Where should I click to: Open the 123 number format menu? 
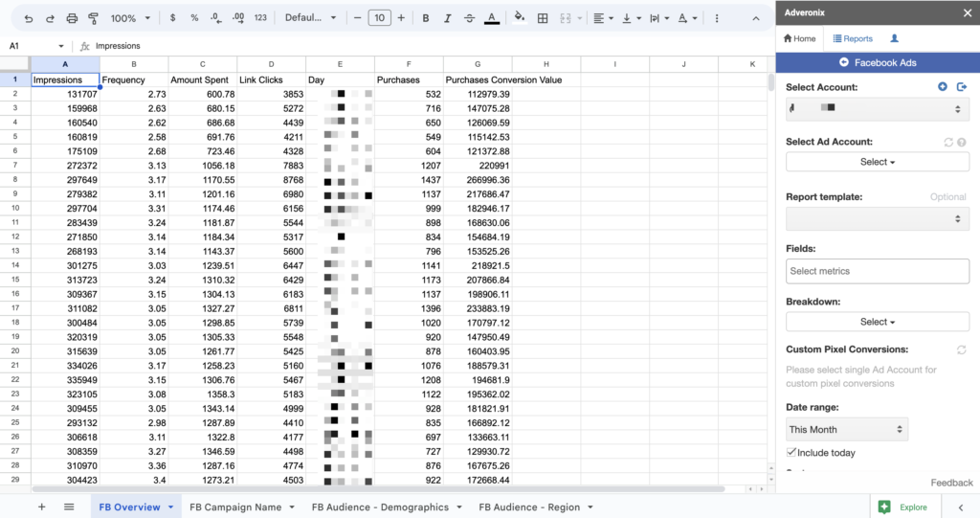[260, 18]
